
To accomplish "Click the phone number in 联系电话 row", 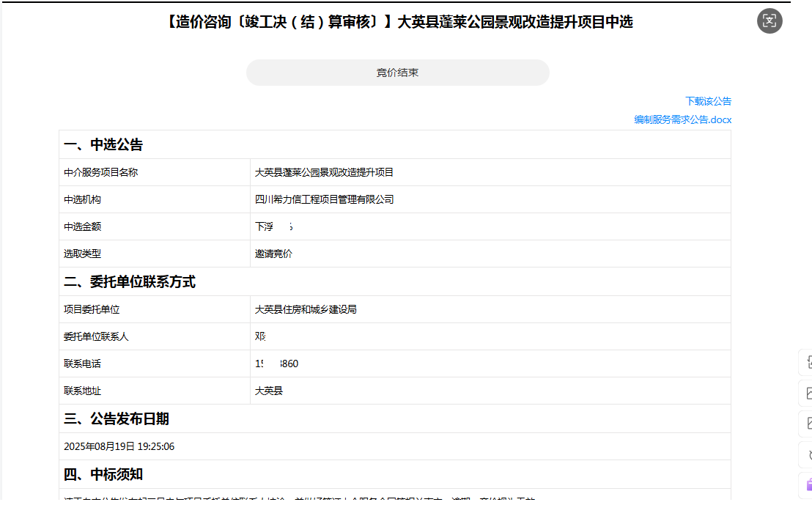I will tap(277, 364).
